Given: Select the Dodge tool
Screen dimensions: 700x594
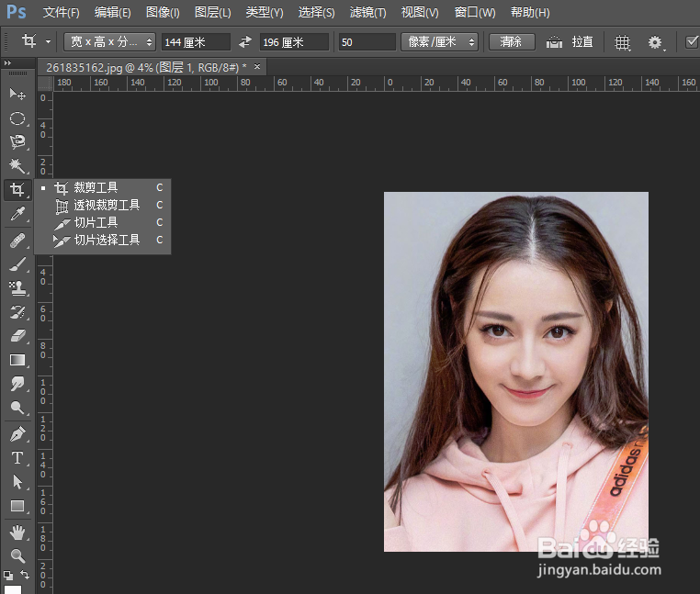Looking at the screenshot, I should coord(17,408).
